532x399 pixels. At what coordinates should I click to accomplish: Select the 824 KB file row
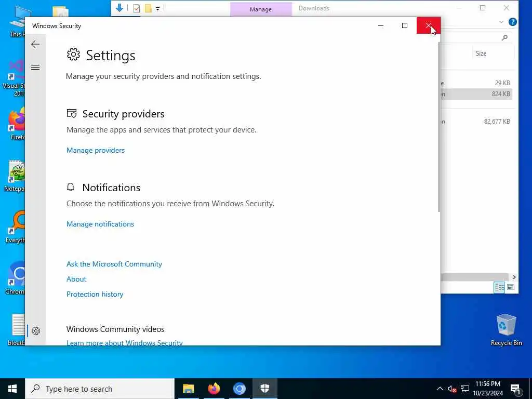click(x=476, y=94)
